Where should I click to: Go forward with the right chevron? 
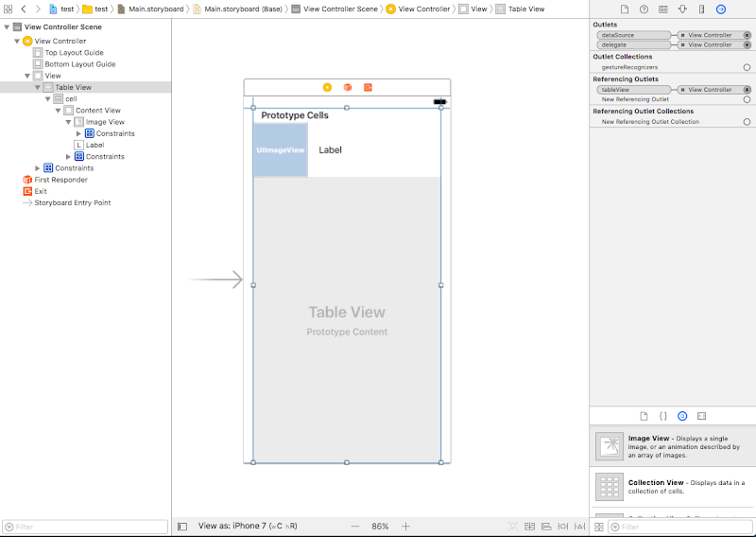[x=38, y=9]
